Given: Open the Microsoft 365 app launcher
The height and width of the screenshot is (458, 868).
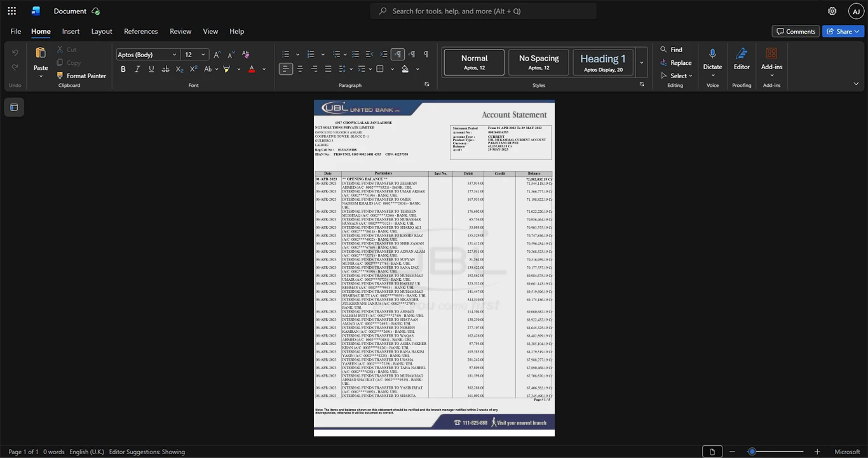Looking at the screenshot, I should pos(11,11).
